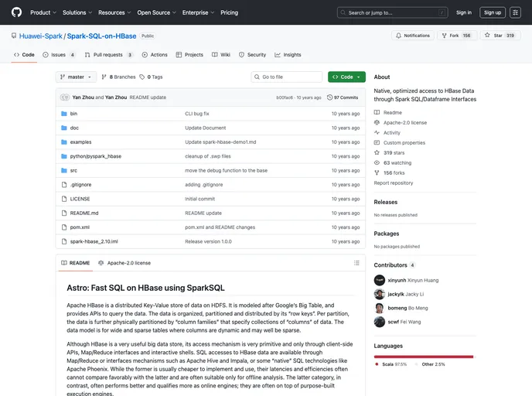Open the master branch dropdown
Screen dimensions: 532x396
(x=76, y=77)
